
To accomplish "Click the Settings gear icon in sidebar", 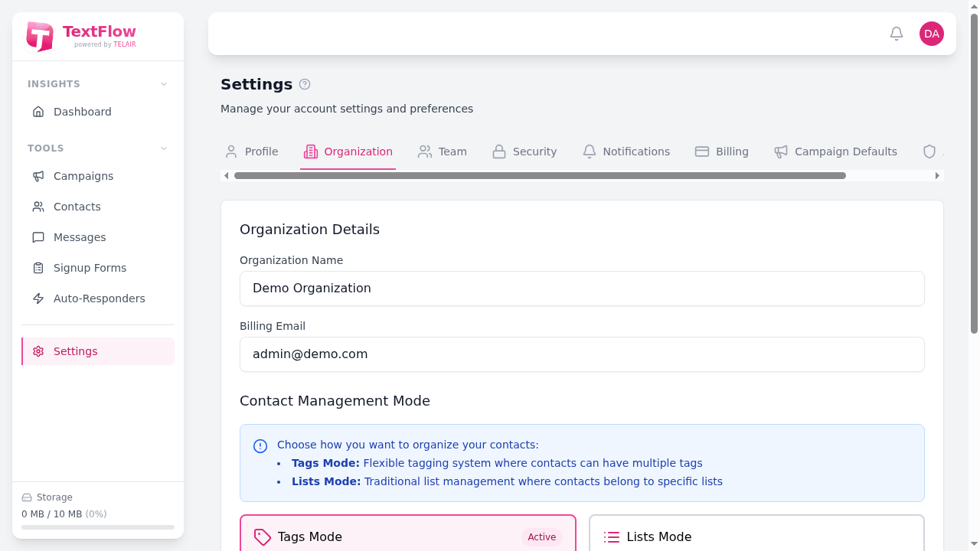I will tap(38, 351).
